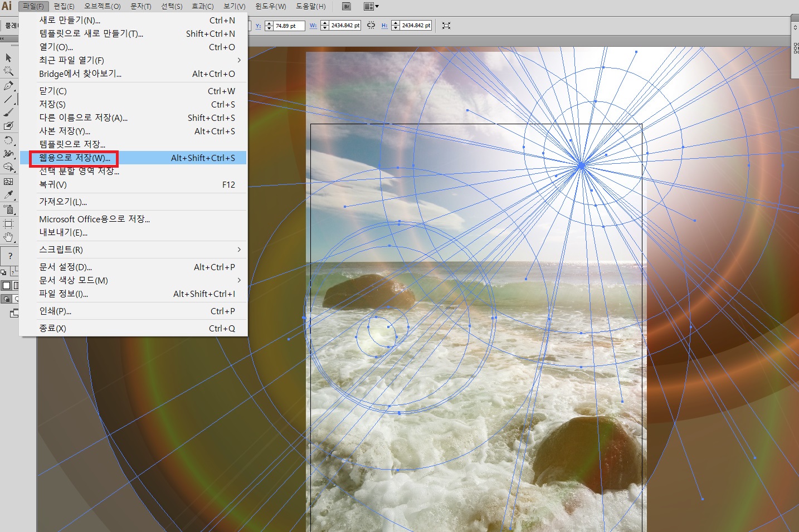Open the 효과(C) menu
799x532 pixels.
(202, 7)
